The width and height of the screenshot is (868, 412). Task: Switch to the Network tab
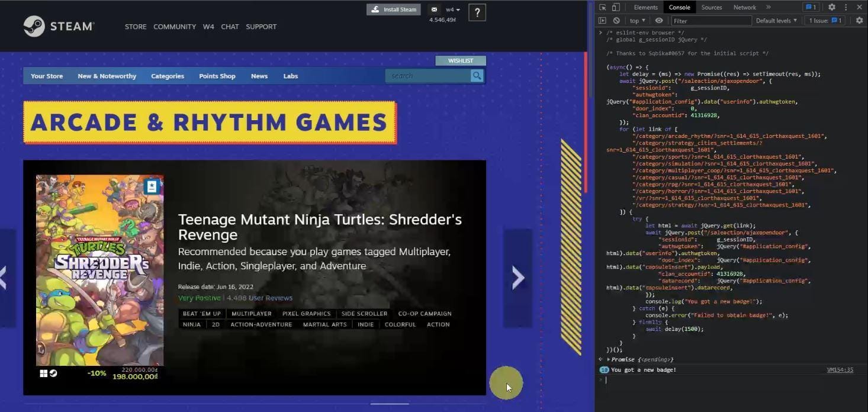[x=745, y=7]
